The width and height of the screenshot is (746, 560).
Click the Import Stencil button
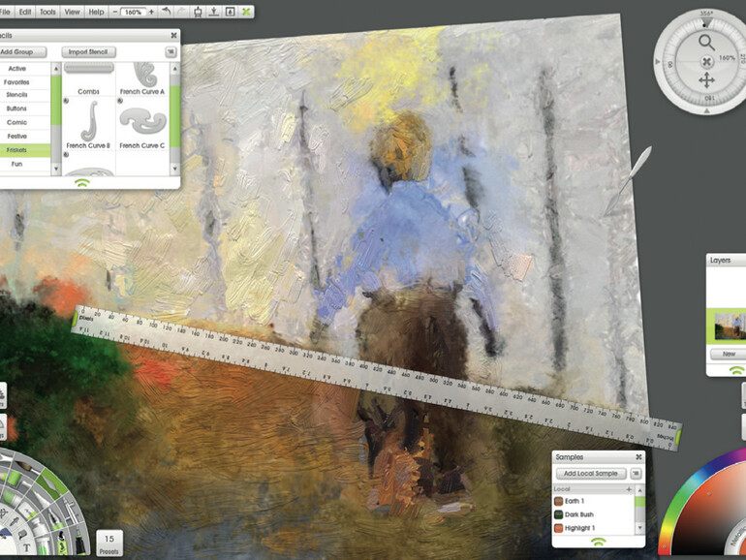click(88, 52)
